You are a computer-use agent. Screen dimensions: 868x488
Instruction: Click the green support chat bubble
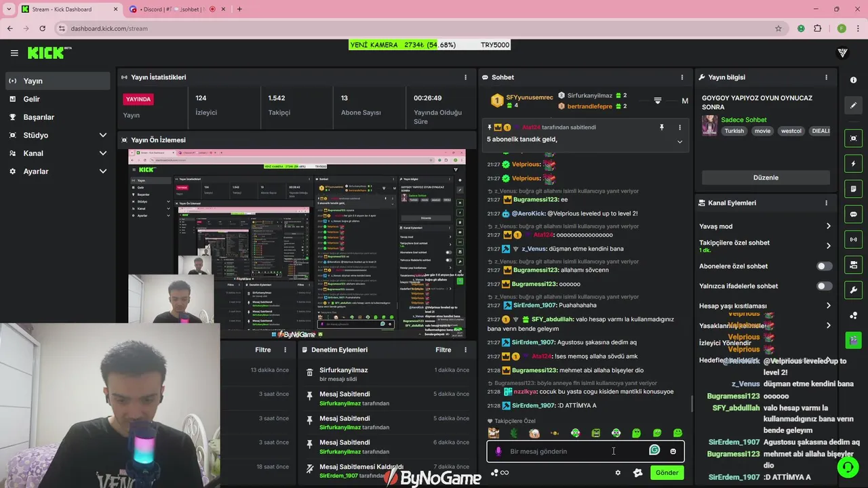[847, 467]
